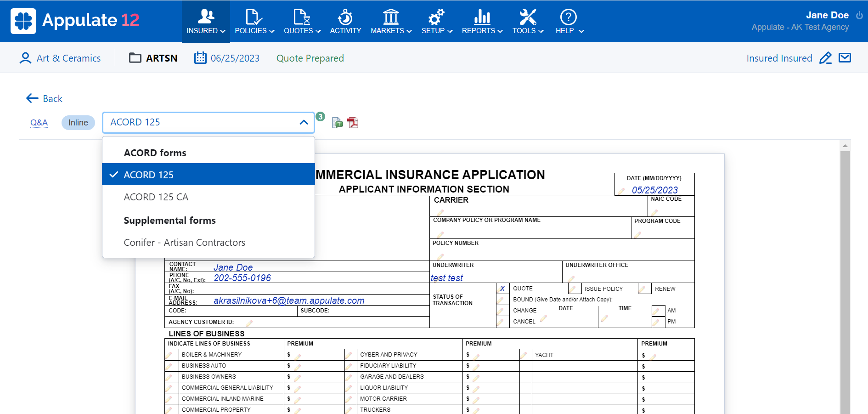Switch to the Q&A view

[39, 123]
